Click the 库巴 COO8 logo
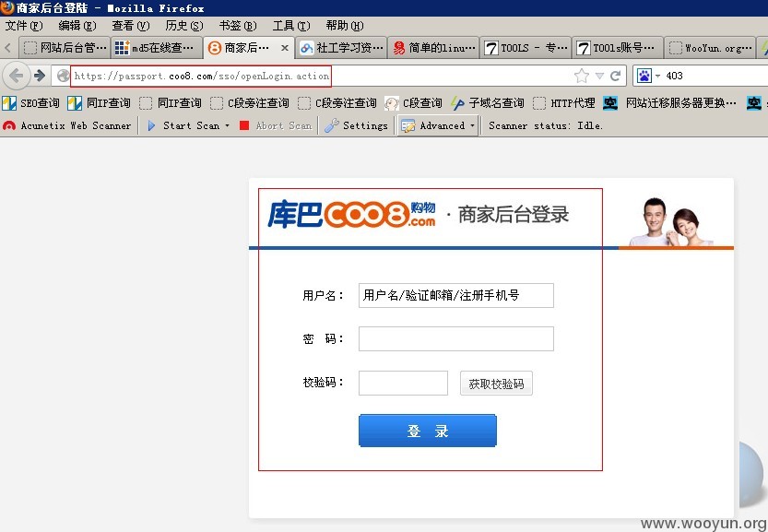Image resolution: width=768 pixels, height=532 pixels. tap(351, 214)
